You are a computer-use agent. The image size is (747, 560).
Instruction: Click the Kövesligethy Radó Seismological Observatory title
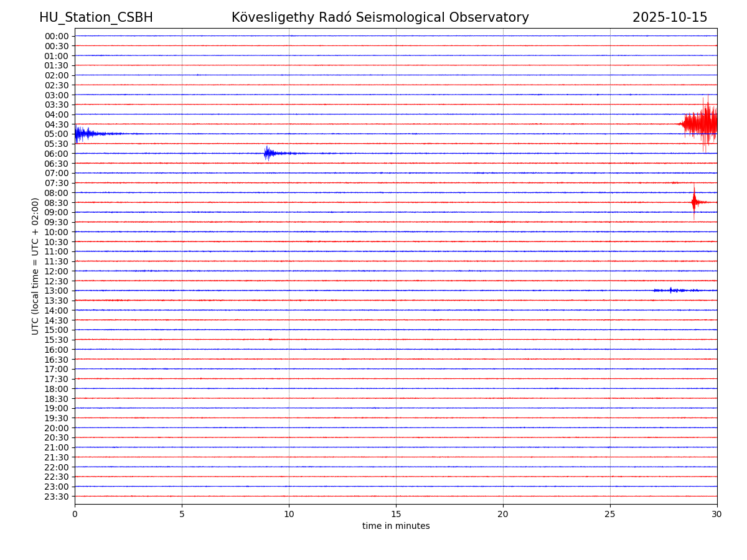[x=380, y=17]
